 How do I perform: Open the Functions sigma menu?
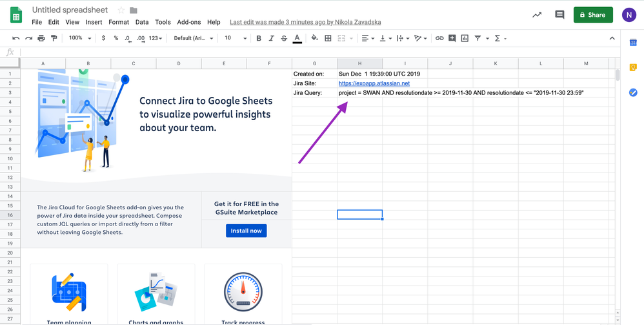click(x=500, y=38)
